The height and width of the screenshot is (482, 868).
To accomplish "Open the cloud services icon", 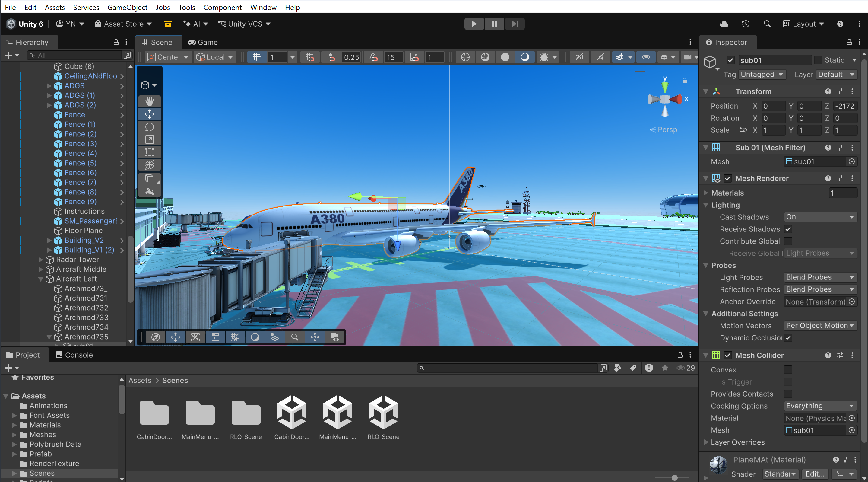I will click(x=724, y=24).
